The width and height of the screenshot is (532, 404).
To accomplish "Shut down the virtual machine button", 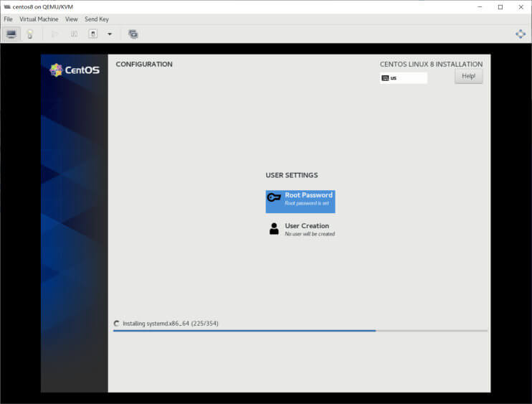I will pos(93,34).
